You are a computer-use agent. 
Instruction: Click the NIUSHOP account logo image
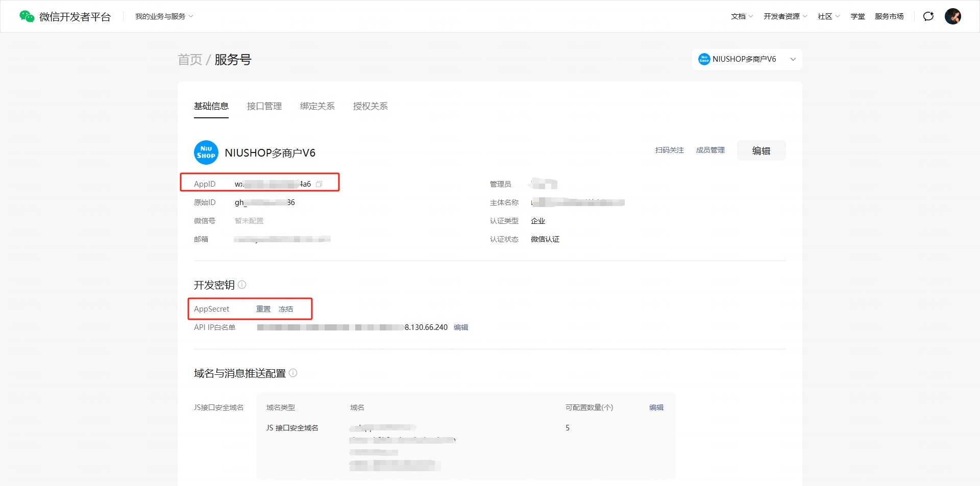pyautogui.click(x=206, y=152)
